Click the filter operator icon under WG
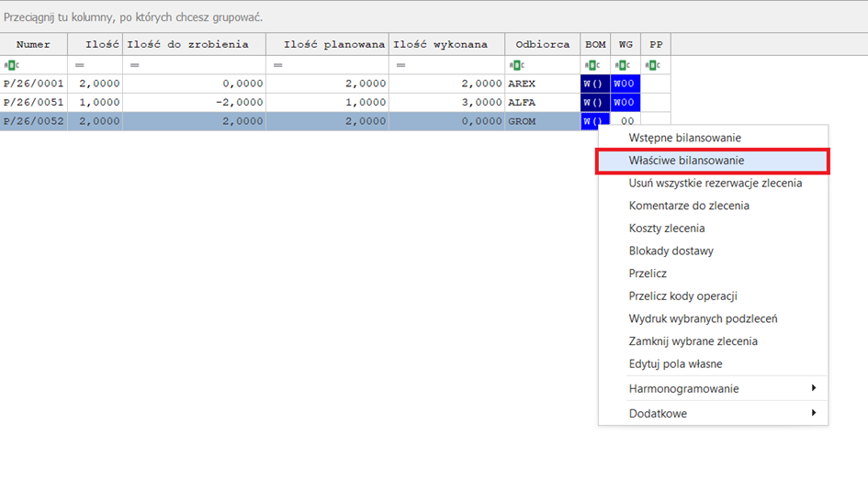 [621, 65]
